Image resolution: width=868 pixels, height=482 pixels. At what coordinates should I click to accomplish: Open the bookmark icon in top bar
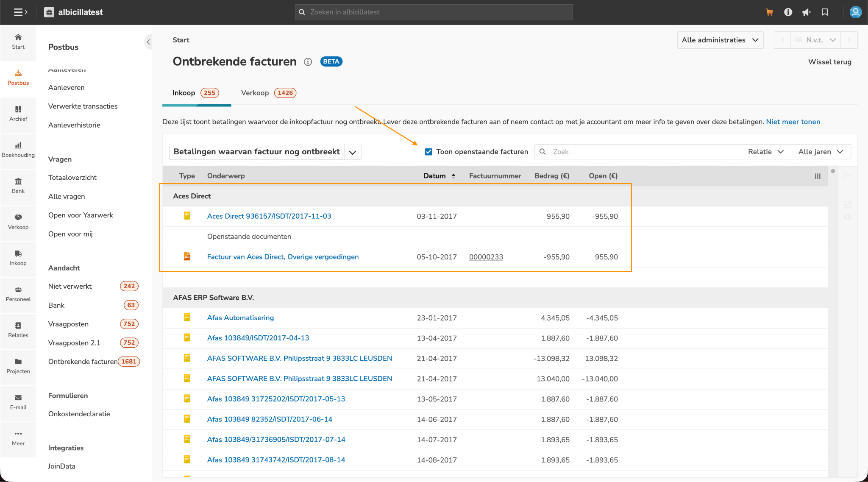825,12
